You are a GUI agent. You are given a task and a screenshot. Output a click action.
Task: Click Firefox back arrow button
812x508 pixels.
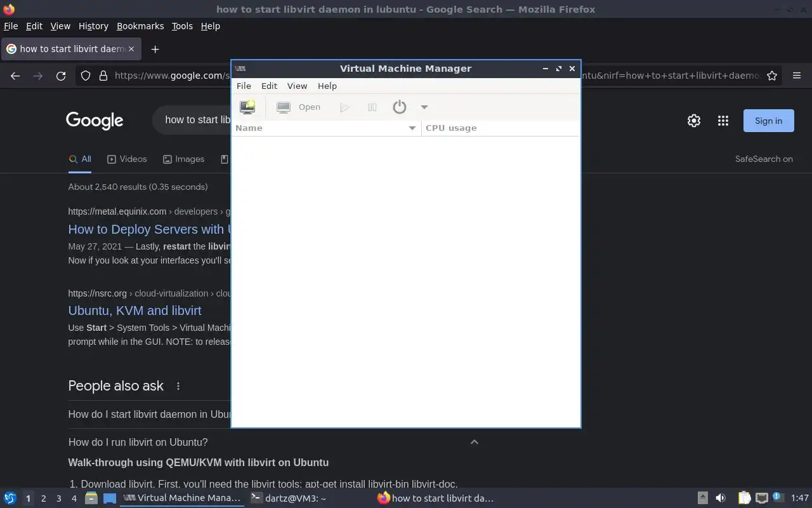15,76
